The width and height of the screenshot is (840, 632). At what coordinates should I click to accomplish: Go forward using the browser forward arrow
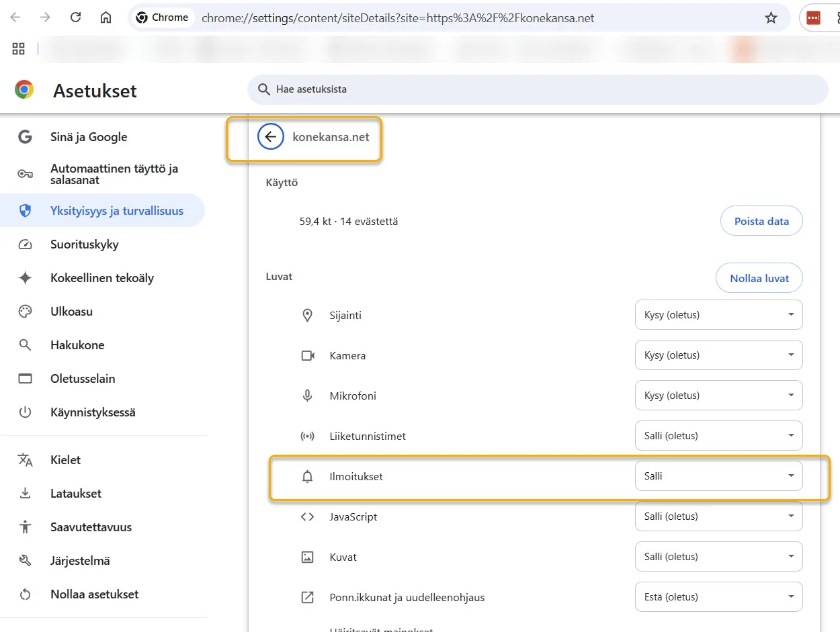pos(45,17)
